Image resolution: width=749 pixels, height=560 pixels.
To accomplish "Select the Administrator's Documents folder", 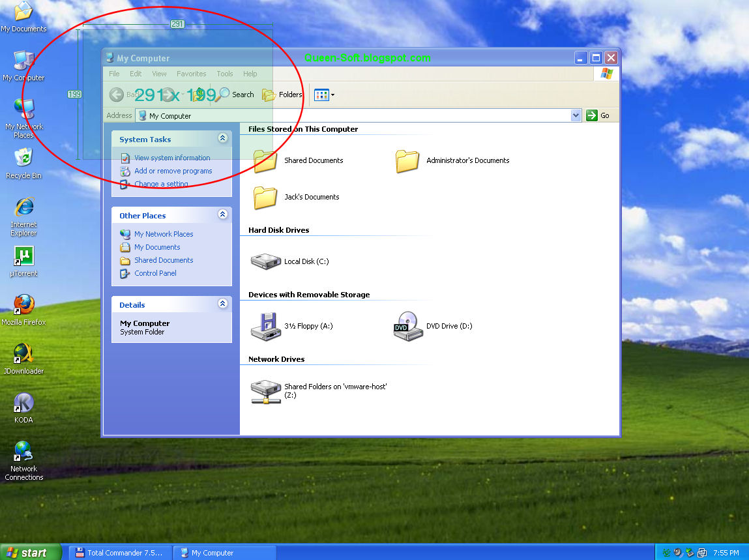I will pos(452,160).
